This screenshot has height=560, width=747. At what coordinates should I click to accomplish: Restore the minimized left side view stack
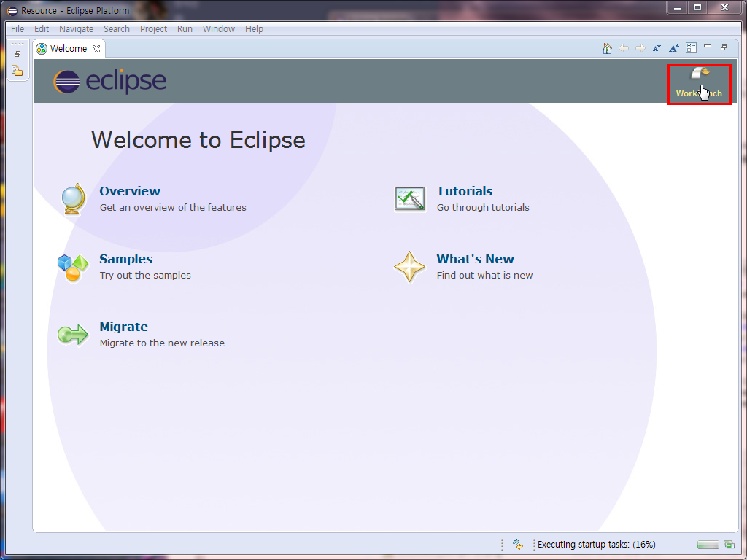tap(18, 54)
